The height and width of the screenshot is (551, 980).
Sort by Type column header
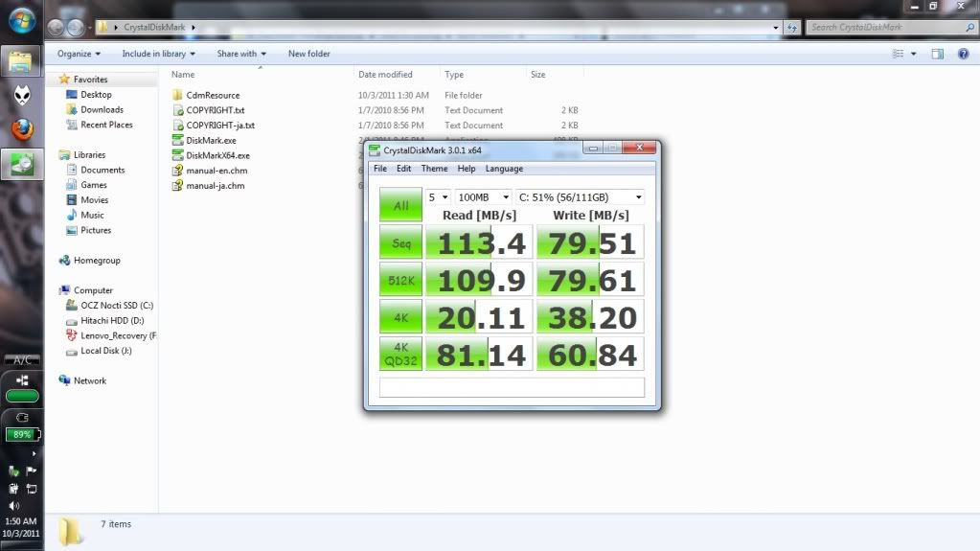454,75
